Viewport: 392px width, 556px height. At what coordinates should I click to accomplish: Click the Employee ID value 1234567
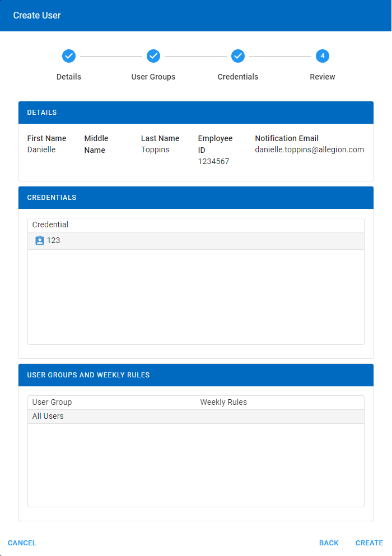(213, 162)
